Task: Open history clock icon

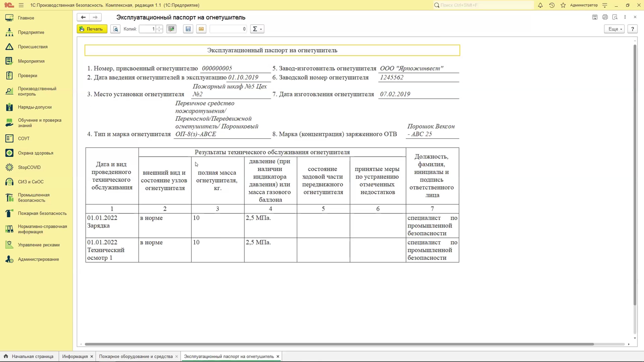Action: click(552, 5)
